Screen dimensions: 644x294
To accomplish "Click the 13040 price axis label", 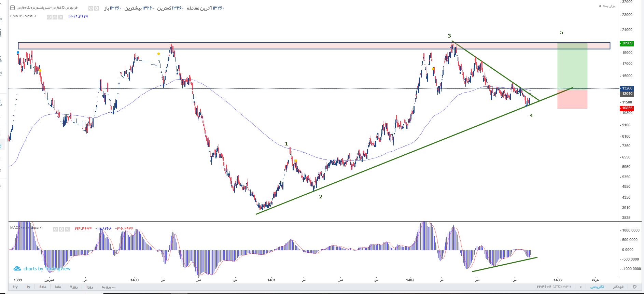I will 627,94.
